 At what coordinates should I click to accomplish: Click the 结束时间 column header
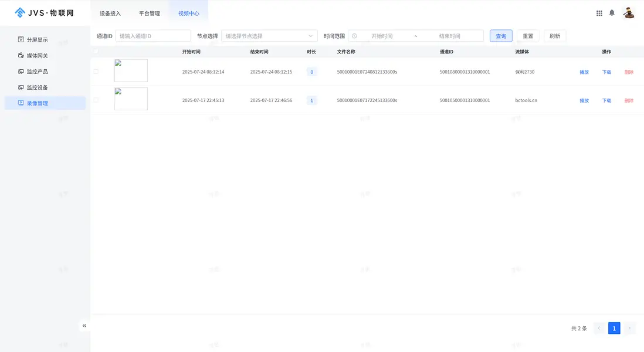[259, 52]
